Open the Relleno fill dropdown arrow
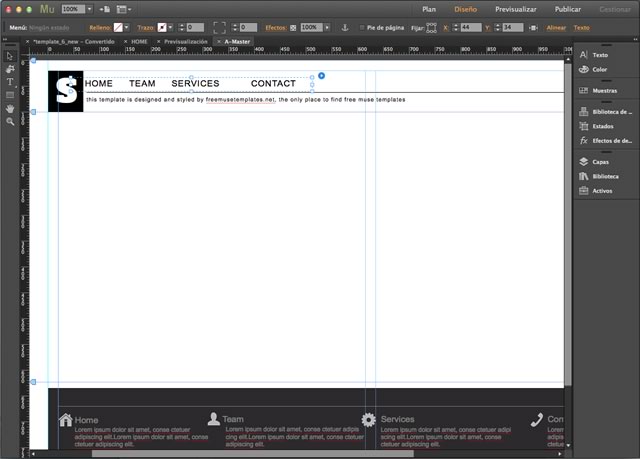640x459 pixels. coord(127,27)
